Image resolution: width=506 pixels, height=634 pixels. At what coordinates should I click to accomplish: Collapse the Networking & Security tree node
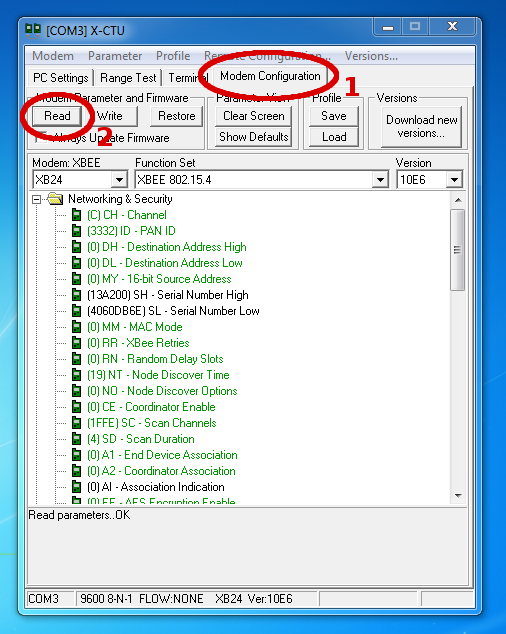tap(36, 199)
